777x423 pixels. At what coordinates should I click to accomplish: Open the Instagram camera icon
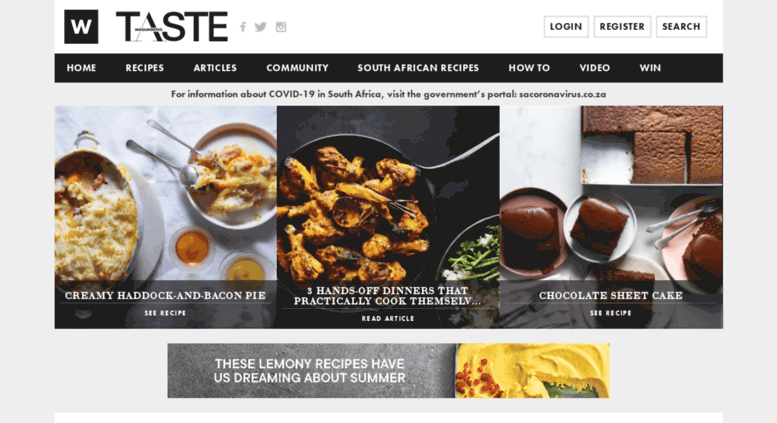[x=281, y=27]
